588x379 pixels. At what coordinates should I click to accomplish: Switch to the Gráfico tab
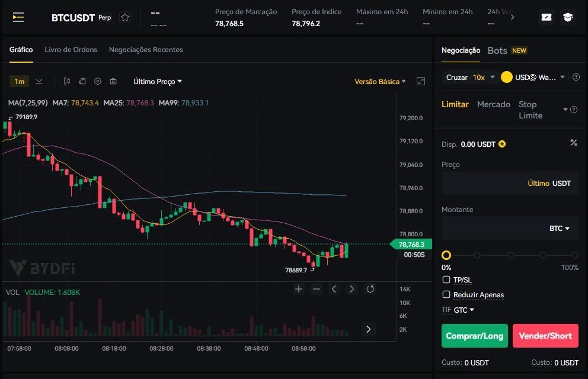pyautogui.click(x=21, y=50)
